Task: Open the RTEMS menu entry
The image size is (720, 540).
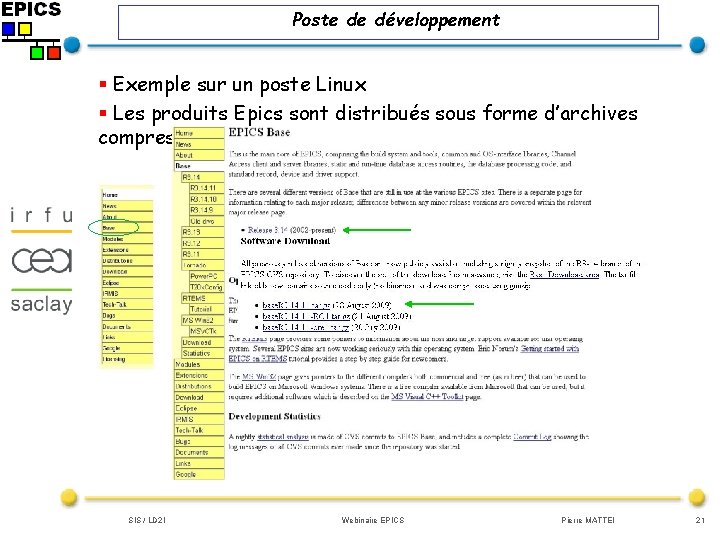Action: 202,298
